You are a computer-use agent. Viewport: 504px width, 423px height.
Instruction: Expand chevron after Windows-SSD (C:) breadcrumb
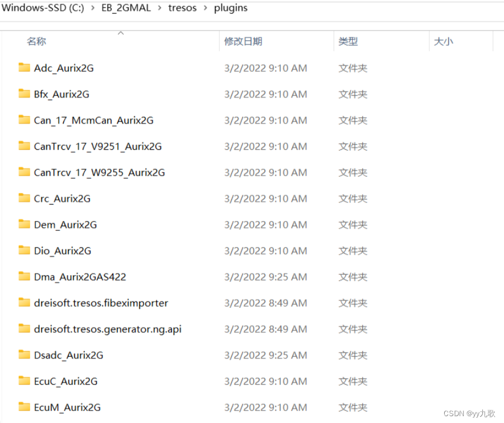point(93,8)
